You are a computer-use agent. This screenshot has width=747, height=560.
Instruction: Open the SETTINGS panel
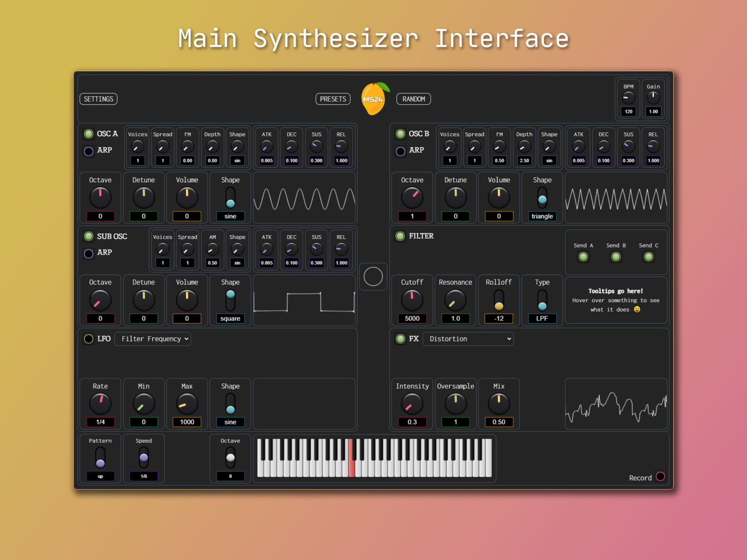point(99,99)
